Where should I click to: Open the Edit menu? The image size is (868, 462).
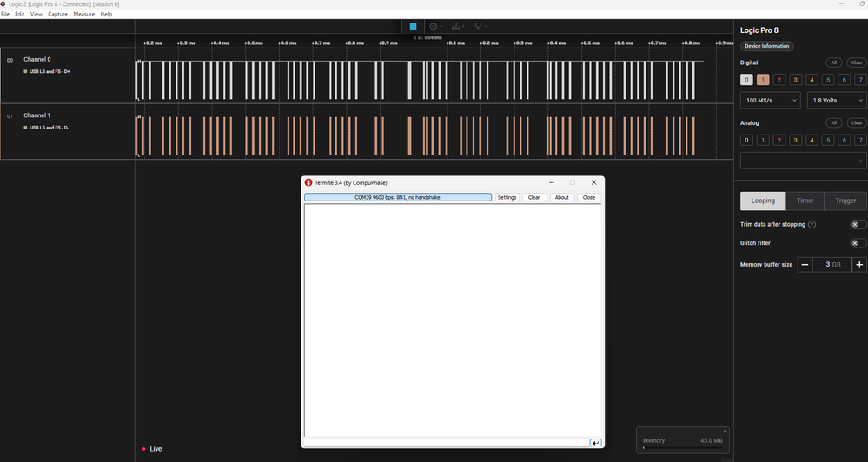click(x=20, y=15)
